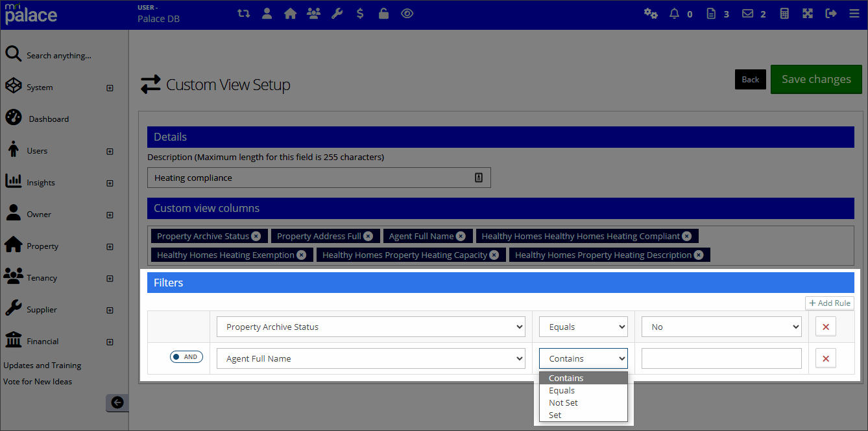Remove the Property Address Full column tag

[x=368, y=237]
